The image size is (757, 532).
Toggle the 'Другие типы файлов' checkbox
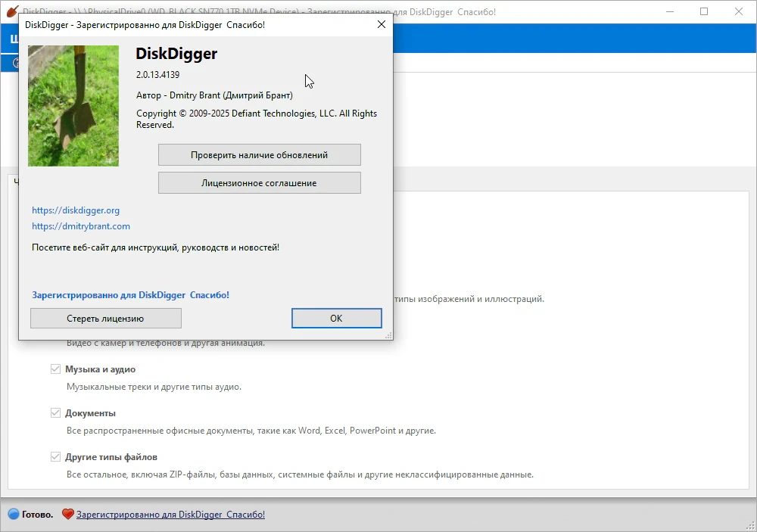click(x=55, y=457)
